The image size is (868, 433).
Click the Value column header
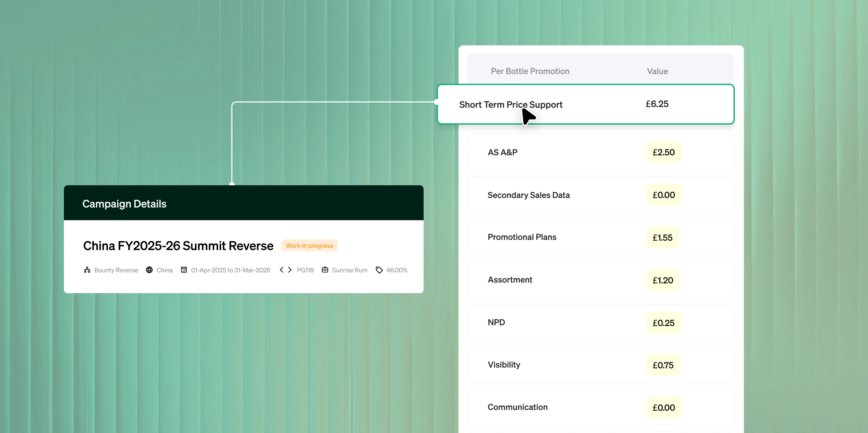[x=657, y=71]
